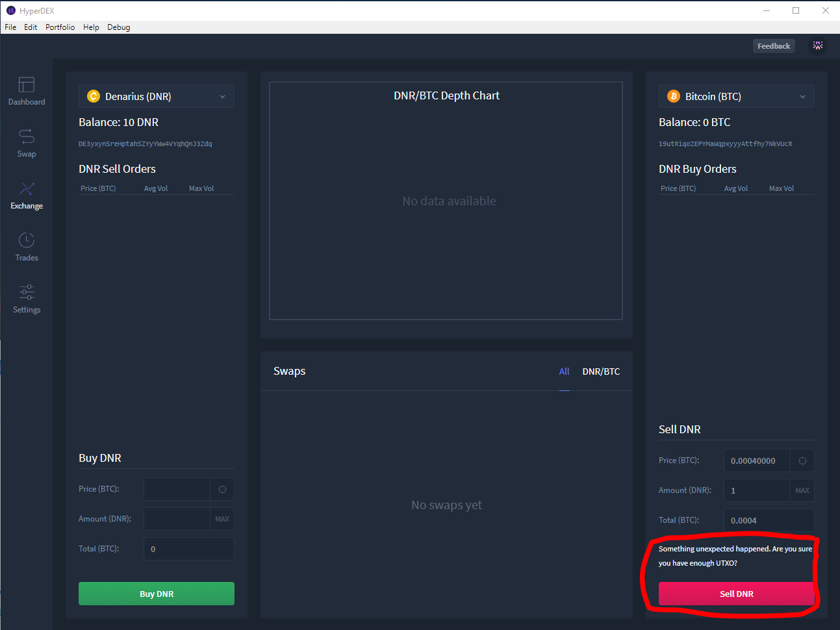Focus the Buy DNR Total (BTC) input
This screenshot has width=840, height=630.
tap(189, 549)
